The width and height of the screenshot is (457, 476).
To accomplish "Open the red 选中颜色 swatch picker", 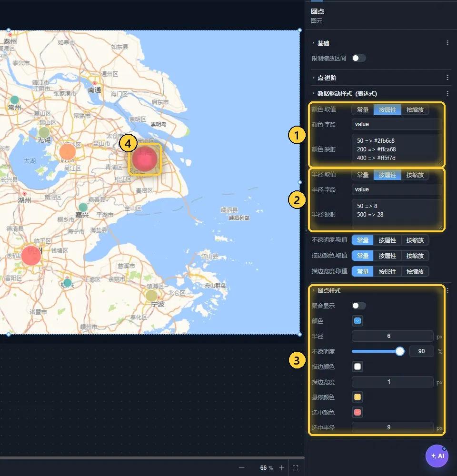I will pyautogui.click(x=358, y=412).
